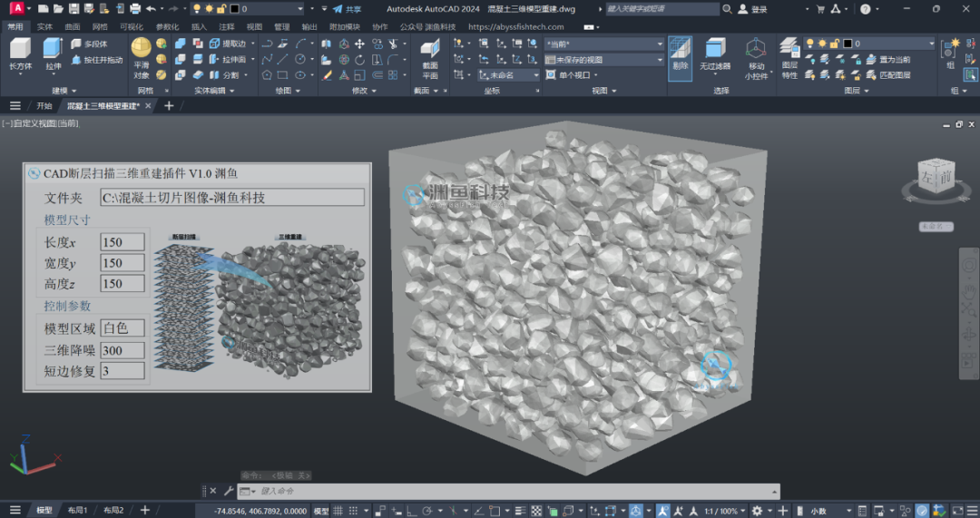
Task: Activate 按住并拖动 press-pull tool
Action: point(96,60)
